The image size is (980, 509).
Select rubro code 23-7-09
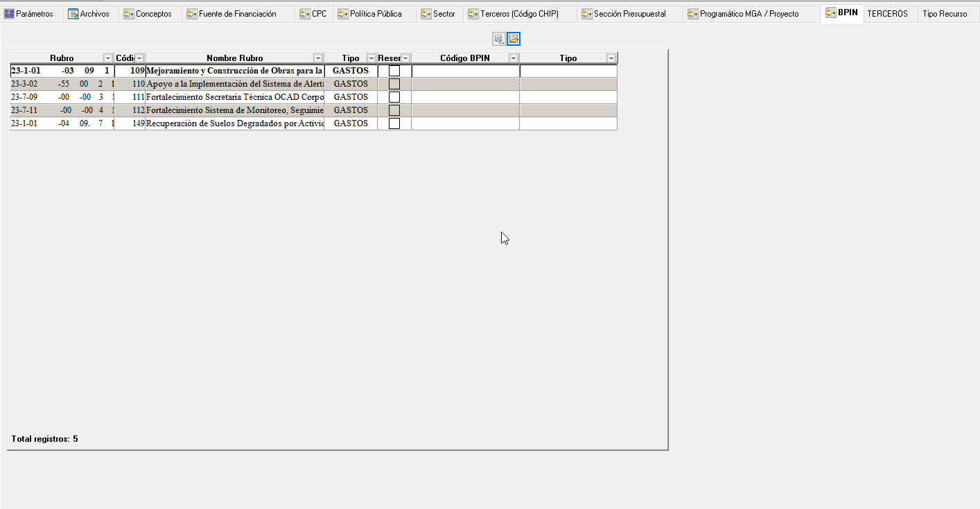click(x=24, y=97)
